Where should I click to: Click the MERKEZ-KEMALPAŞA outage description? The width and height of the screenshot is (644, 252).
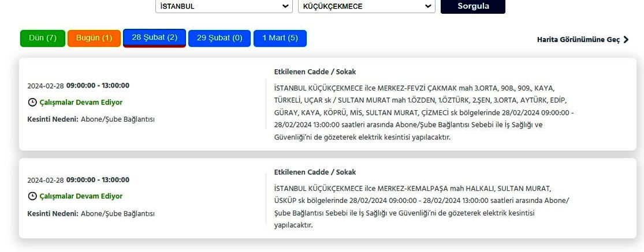point(420,206)
